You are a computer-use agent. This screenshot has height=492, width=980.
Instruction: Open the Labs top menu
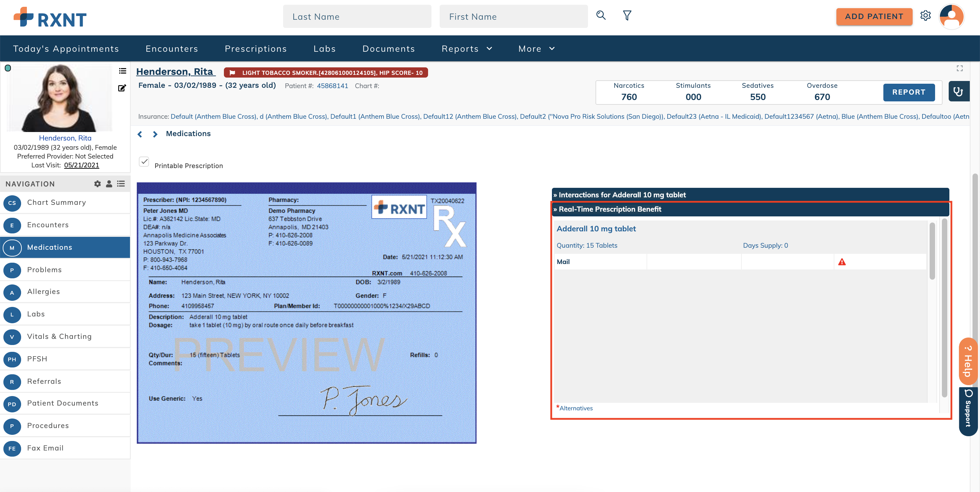click(x=325, y=49)
